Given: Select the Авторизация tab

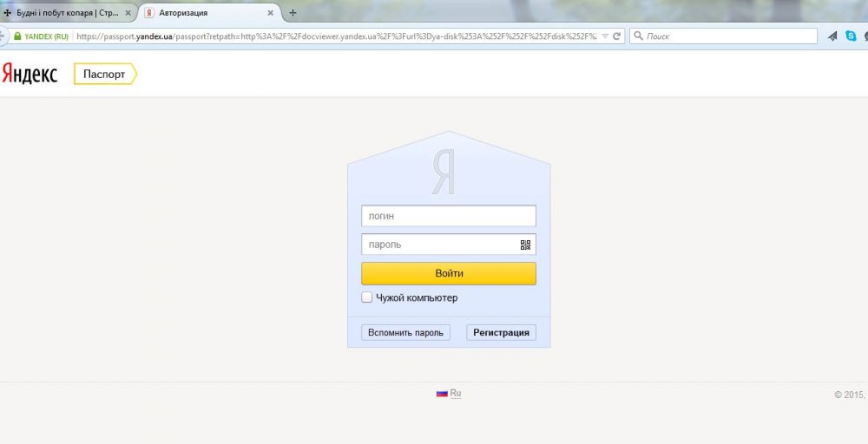Looking at the screenshot, I should 204,13.
